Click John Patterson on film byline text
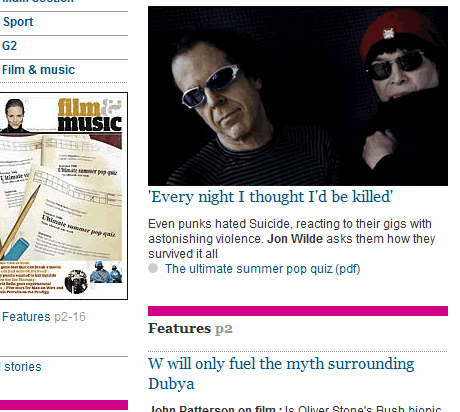Image resolution: width=460 pixels, height=412 pixels. pyautogui.click(x=212, y=409)
